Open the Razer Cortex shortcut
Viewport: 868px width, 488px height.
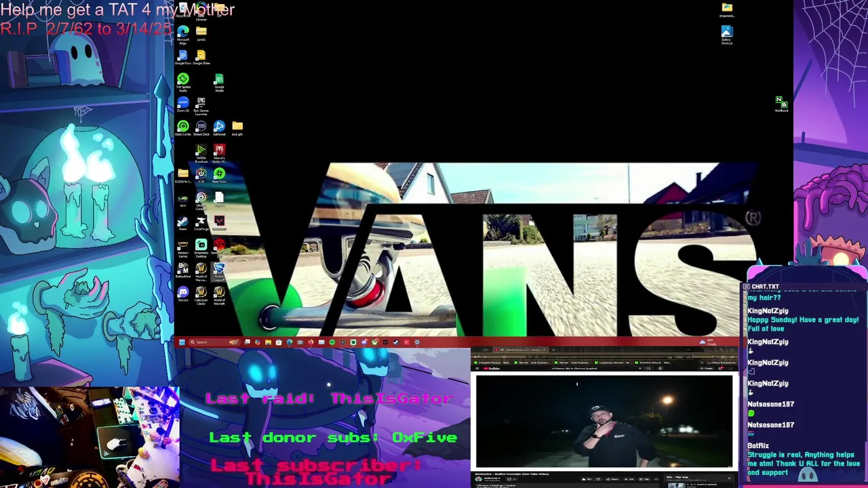pos(183,128)
